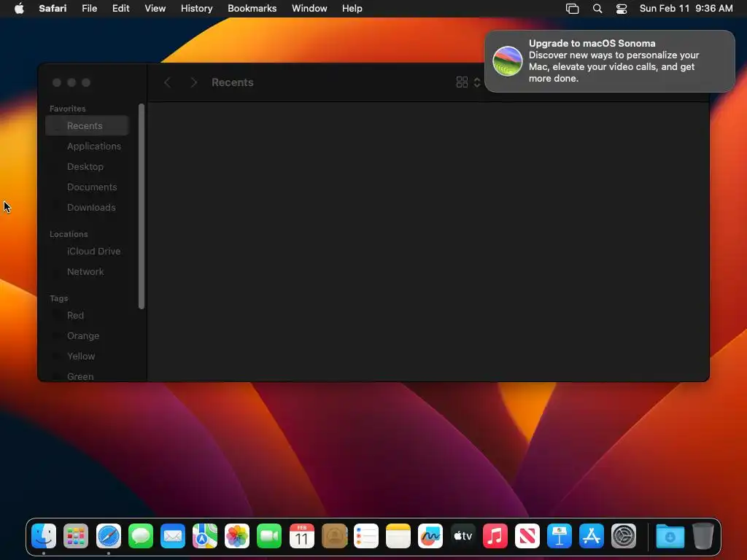Select Recents in Finder sidebar
Screen dimensions: 747x560
click(87, 125)
